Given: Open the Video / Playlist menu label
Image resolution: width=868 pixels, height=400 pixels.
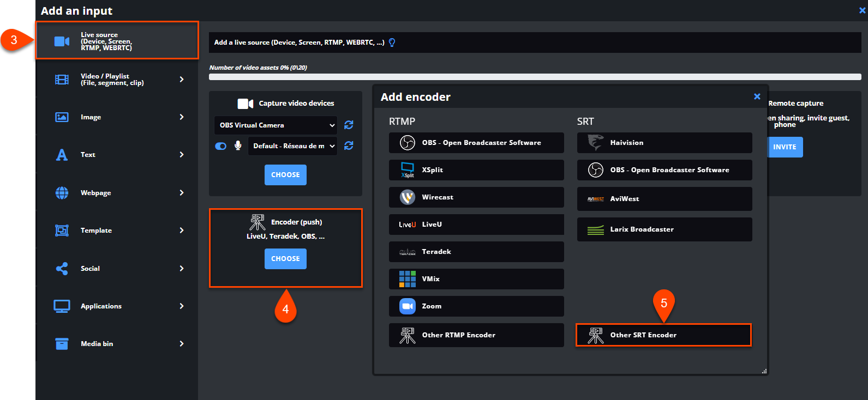Looking at the screenshot, I should pos(112,80).
